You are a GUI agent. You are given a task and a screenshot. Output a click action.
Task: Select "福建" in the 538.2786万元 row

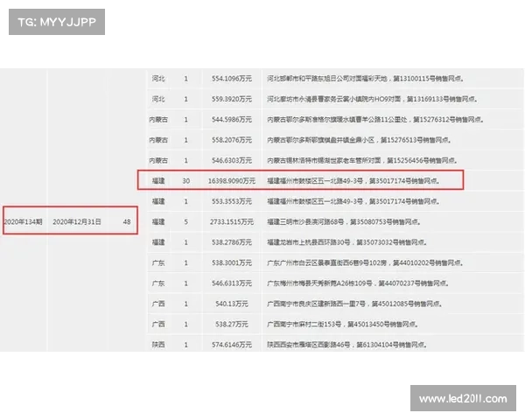[158, 242]
